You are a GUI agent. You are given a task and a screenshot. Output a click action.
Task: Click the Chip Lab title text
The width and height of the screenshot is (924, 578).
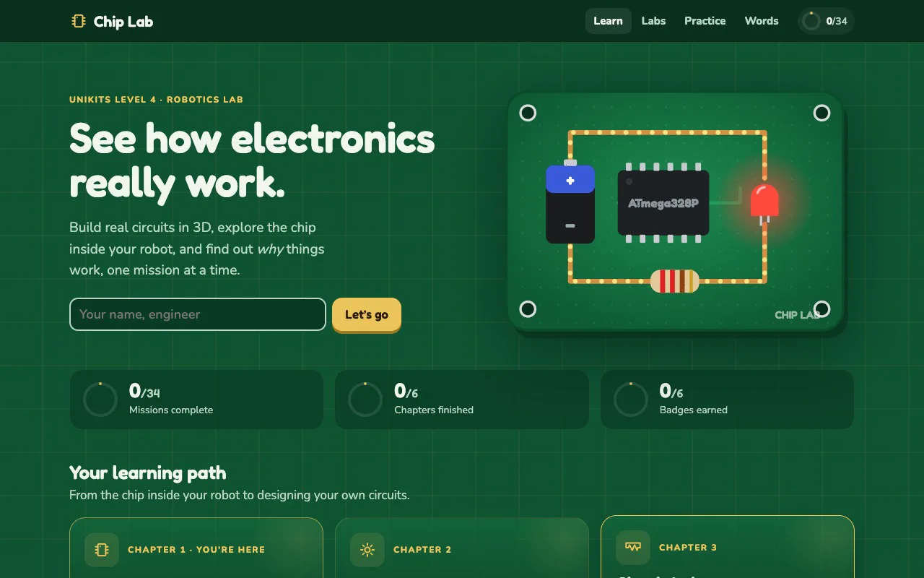(x=123, y=22)
